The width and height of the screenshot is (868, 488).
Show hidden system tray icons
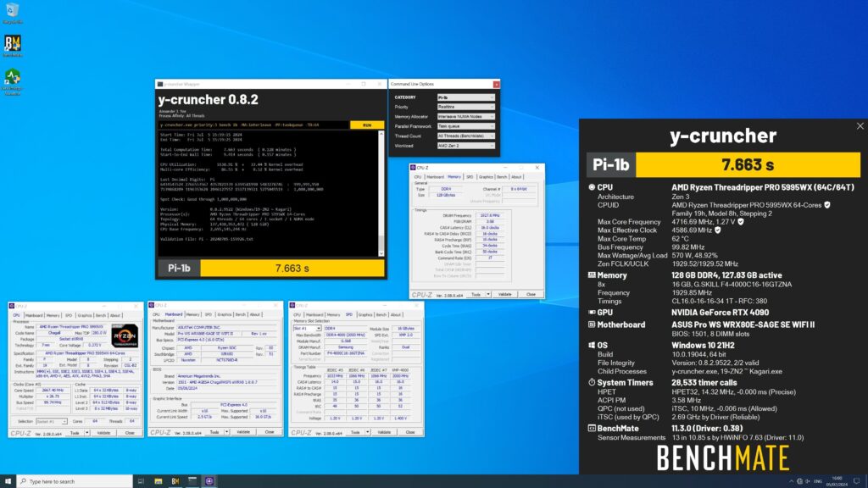[791, 481]
